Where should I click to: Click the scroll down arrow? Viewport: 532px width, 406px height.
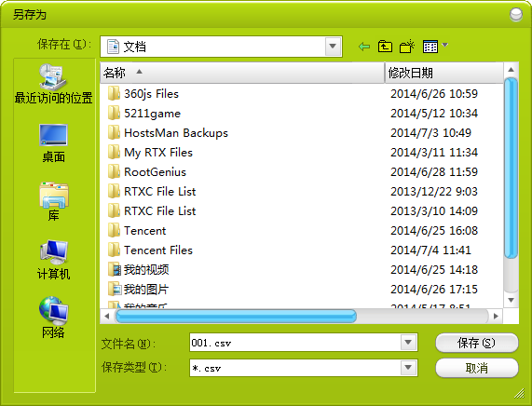(x=511, y=300)
